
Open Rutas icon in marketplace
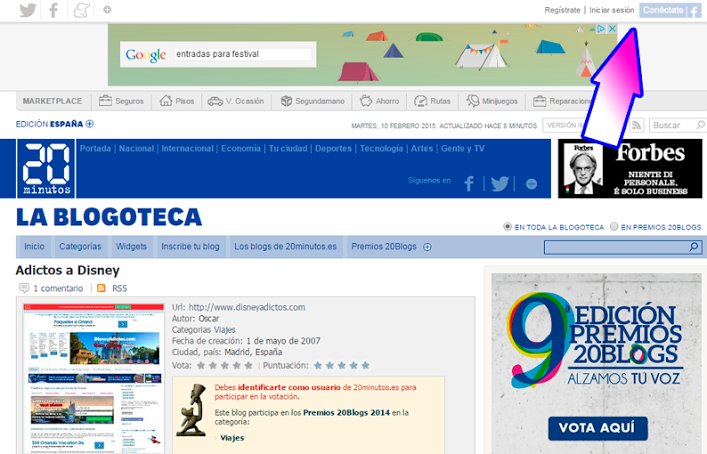pos(420,101)
